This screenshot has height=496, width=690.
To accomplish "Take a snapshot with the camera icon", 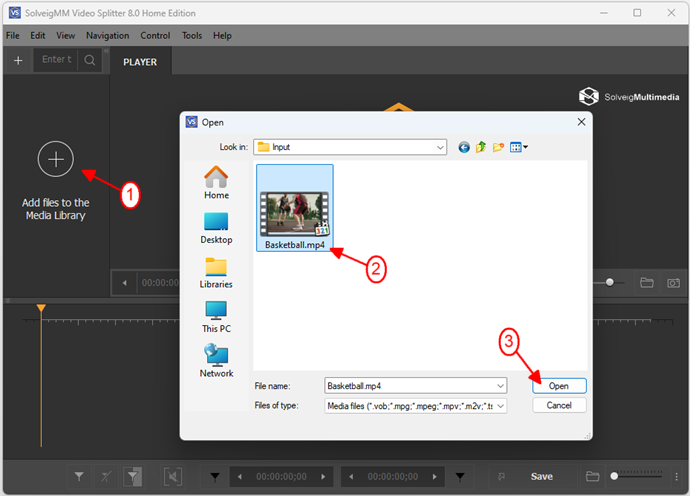I will pos(673,283).
